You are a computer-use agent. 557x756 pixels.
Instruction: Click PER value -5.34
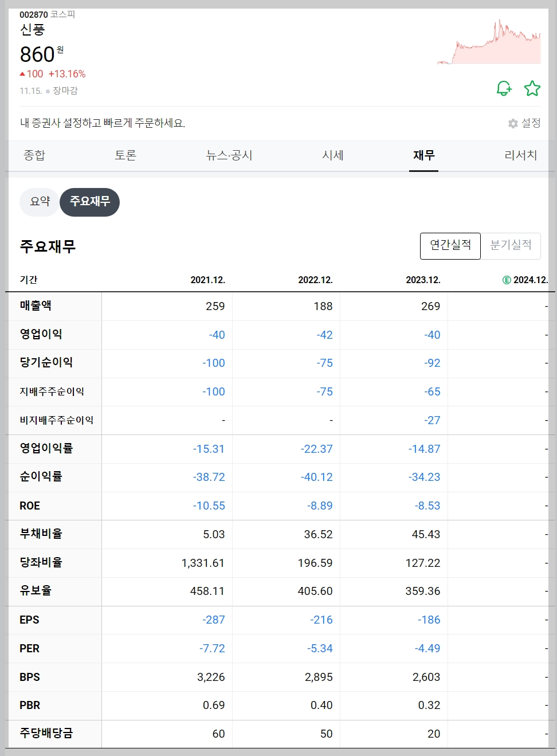[x=320, y=648]
